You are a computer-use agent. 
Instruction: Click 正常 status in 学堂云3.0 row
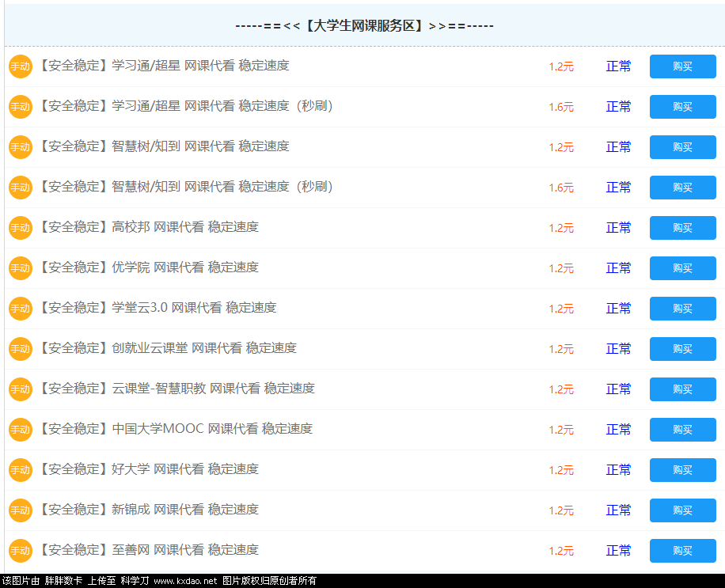[618, 309]
